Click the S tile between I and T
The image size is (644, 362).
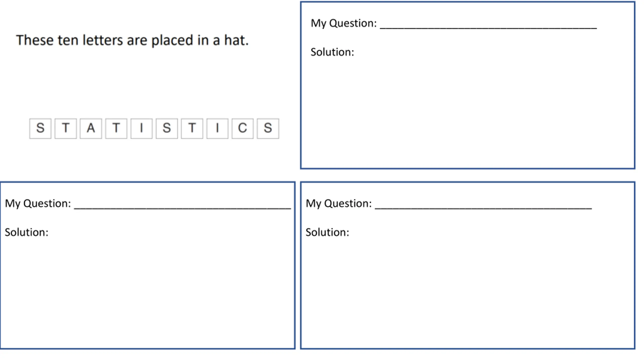coord(167,128)
